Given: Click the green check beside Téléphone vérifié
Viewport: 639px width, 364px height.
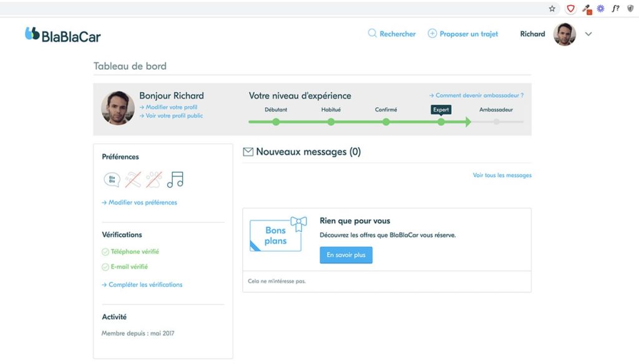Looking at the screenshot, I should coord(105,252).
